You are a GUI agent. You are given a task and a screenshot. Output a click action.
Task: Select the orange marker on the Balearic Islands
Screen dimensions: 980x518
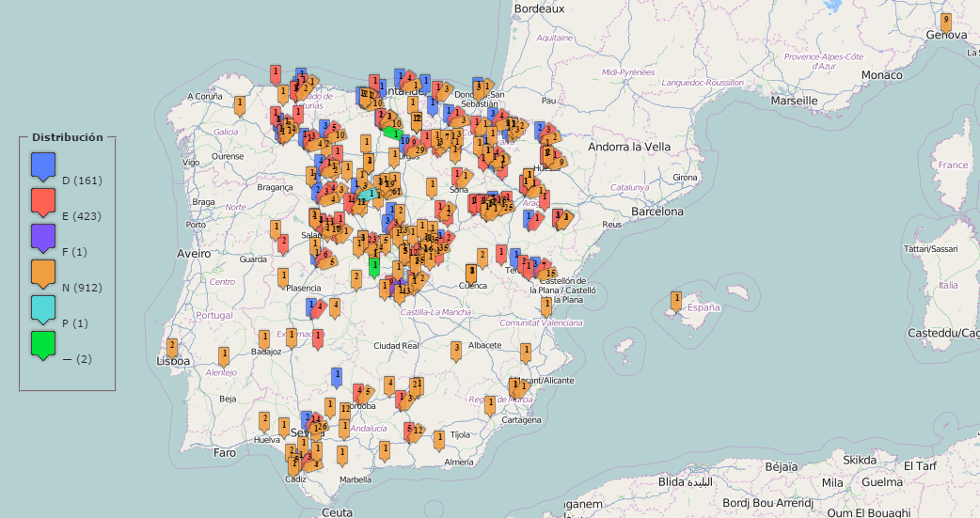click(676, 301)
